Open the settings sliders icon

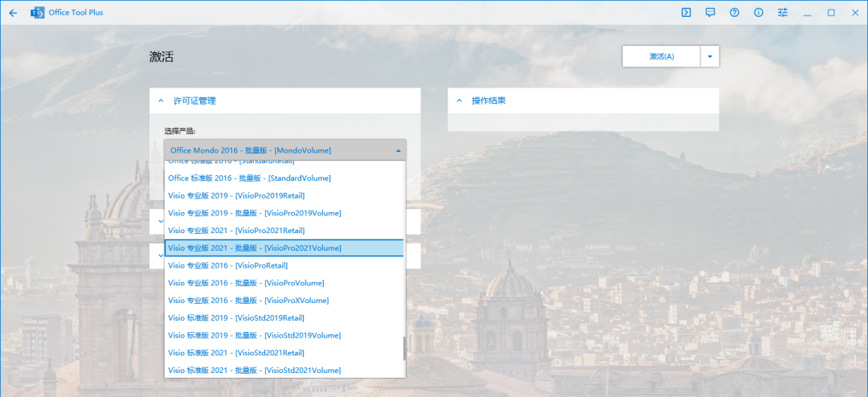click(782, 13)
